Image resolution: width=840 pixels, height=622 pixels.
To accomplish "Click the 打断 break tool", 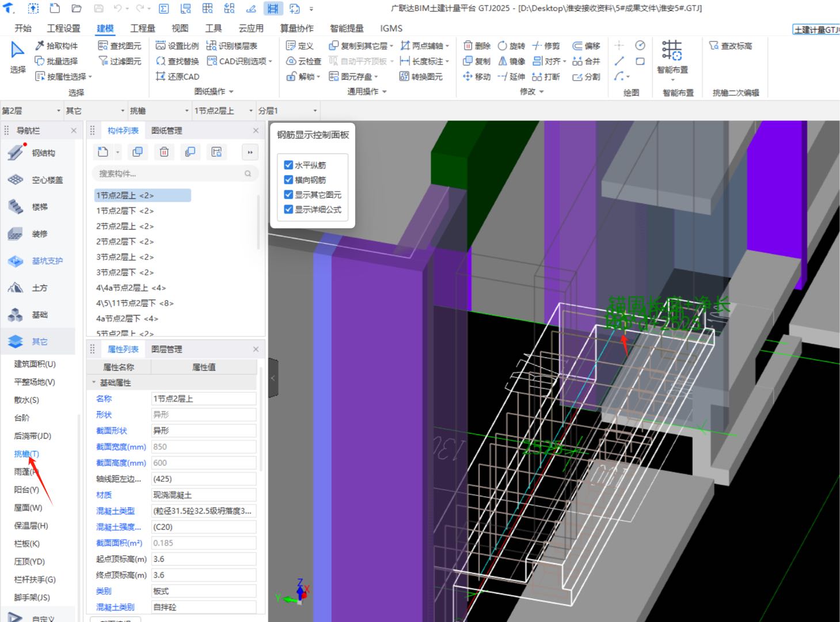I will point(546,77).
